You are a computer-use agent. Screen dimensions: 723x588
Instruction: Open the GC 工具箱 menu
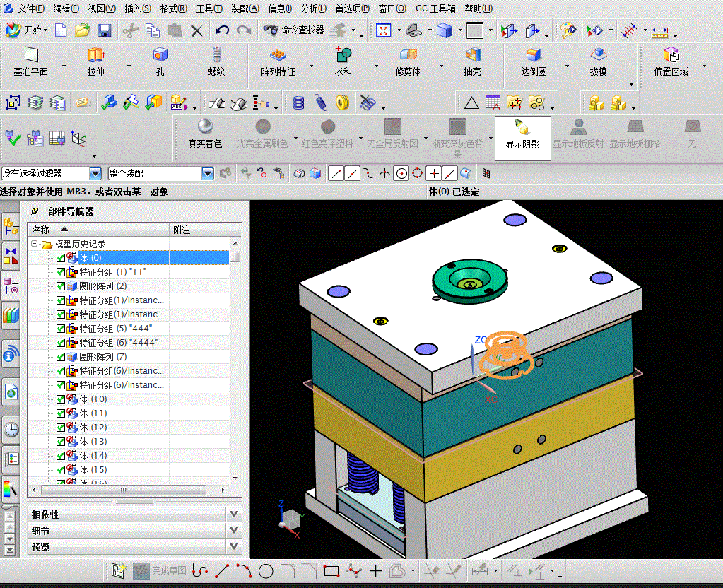tap(435, 8)
